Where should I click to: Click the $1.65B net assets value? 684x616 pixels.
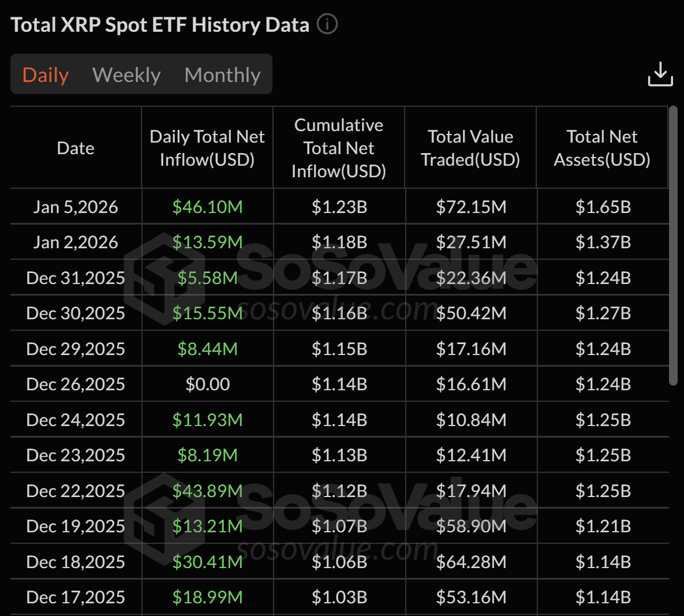[x=602, y=206]
